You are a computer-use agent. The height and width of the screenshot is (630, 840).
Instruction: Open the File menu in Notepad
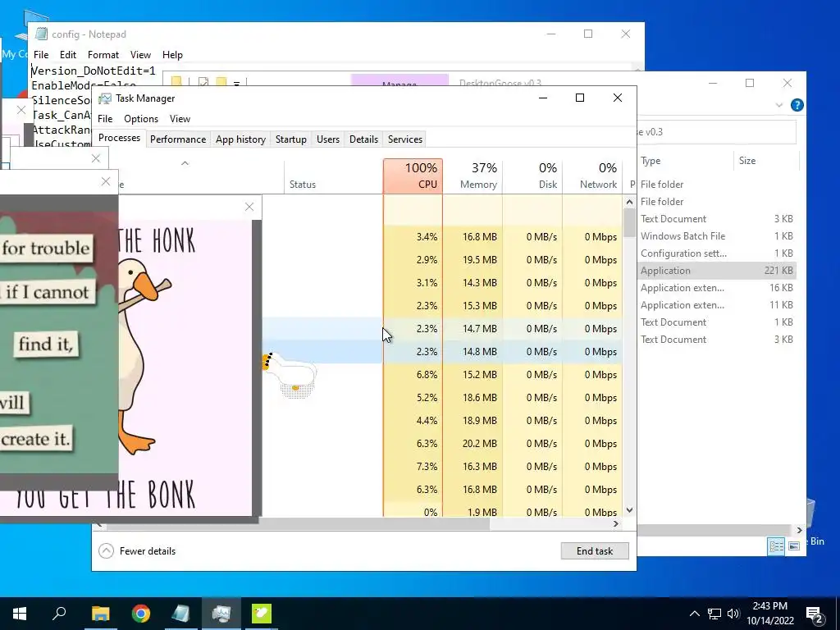click(41, 55)
